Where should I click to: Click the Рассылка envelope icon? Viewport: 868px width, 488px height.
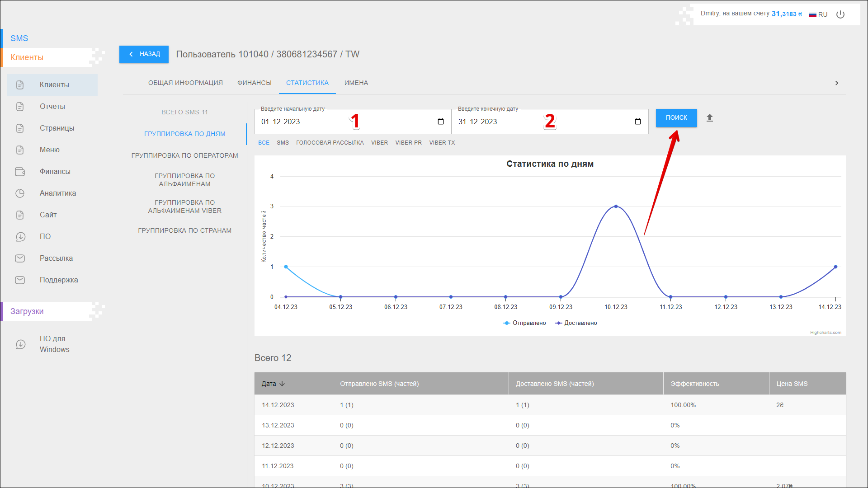click(x=20, y=258)
